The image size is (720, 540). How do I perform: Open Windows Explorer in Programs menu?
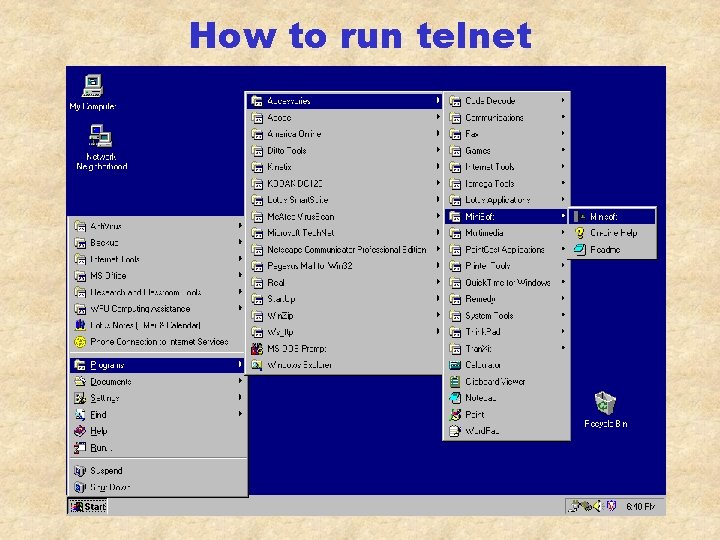click(344, 365)
